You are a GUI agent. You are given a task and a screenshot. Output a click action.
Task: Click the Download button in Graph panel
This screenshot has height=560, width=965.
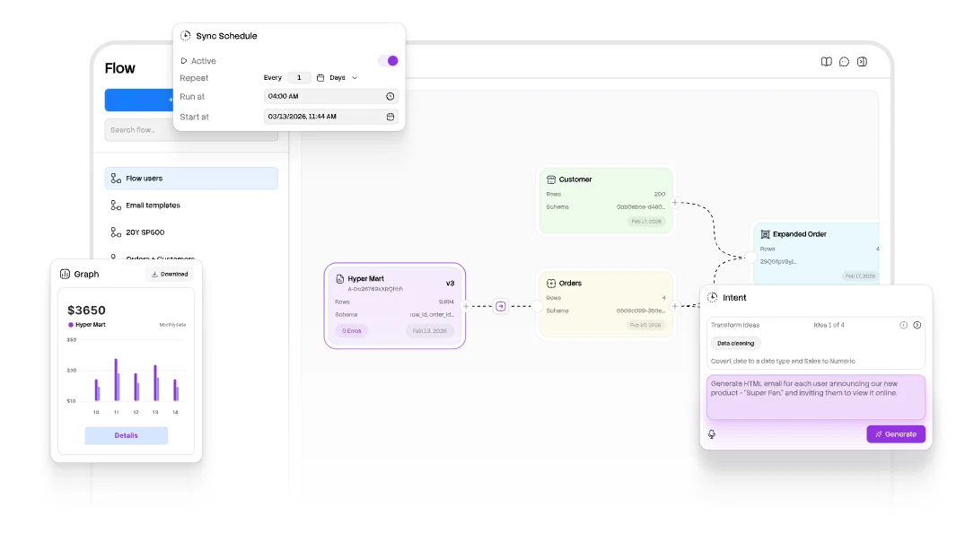[x=170, y=275]
